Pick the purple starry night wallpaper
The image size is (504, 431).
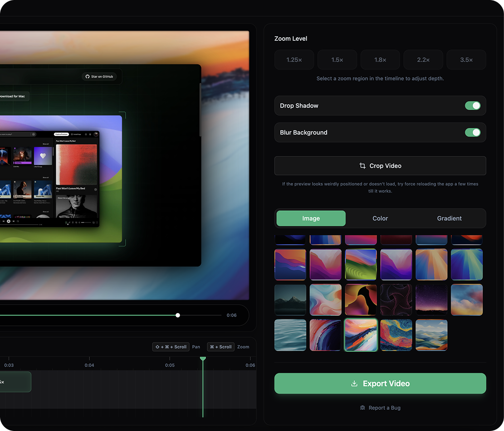tap(431, 300)
